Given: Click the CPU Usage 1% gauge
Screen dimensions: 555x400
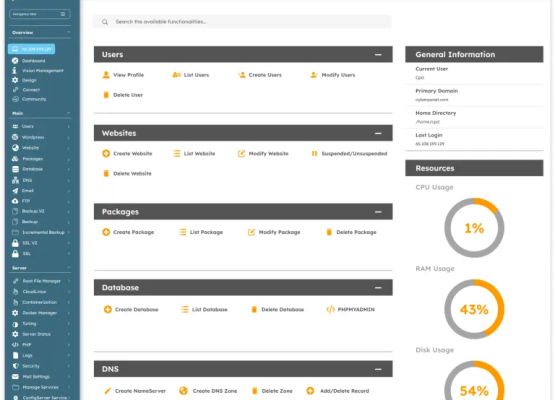Looking at the screenshot, I should (474, 228).
